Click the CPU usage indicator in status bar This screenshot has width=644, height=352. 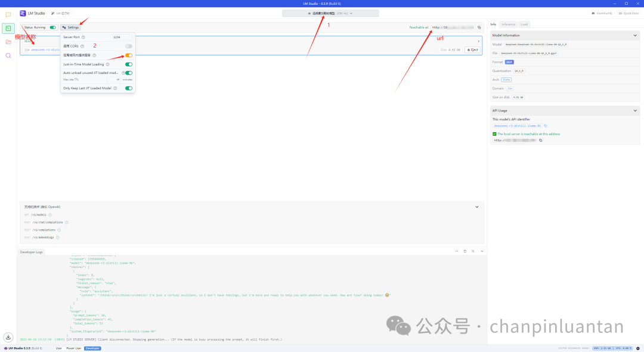(x=624, y=348)
